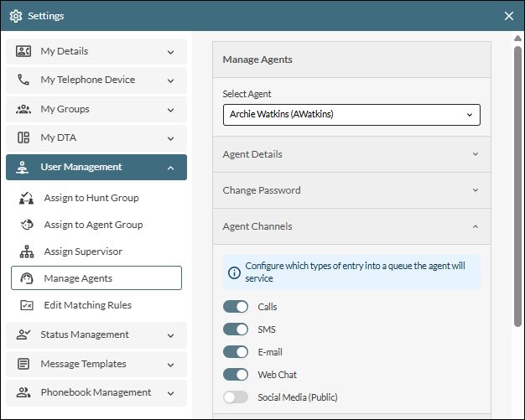
Task: Click the Assign to Hunt Group icon
Action: [x=27, y=198]
